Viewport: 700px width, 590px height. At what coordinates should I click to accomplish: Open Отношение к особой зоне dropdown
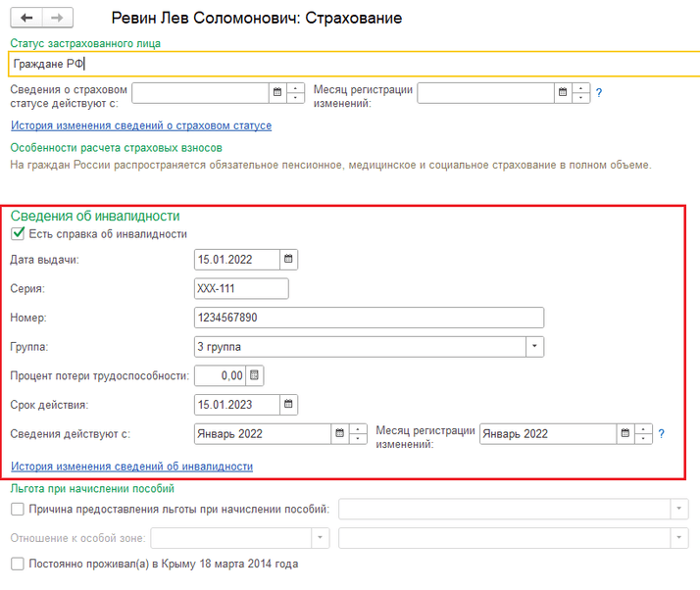320,538
